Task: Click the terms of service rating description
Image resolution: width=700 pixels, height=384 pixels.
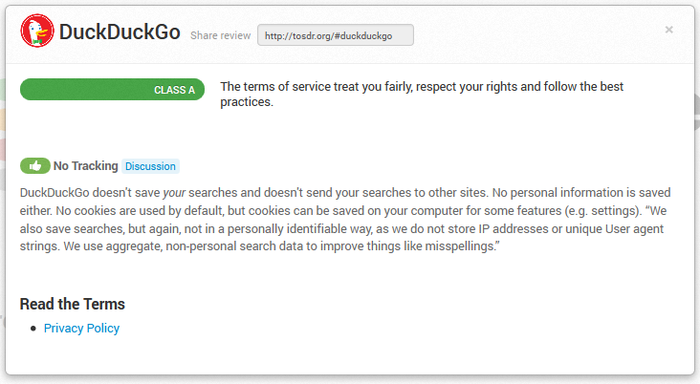Action: [421, 94]
